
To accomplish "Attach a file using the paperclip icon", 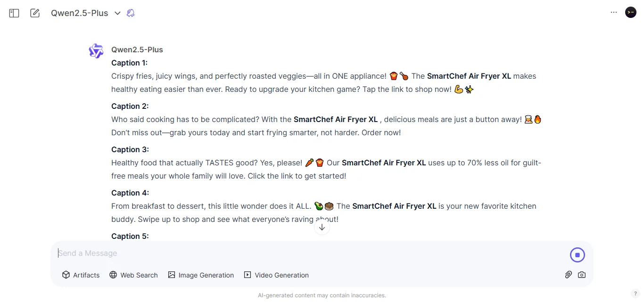I will tap(568, 275).
